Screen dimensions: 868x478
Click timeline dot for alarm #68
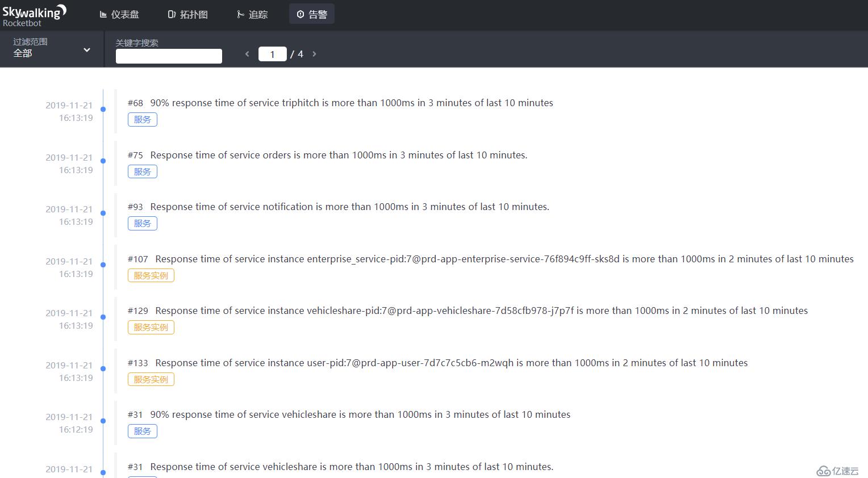103,109
